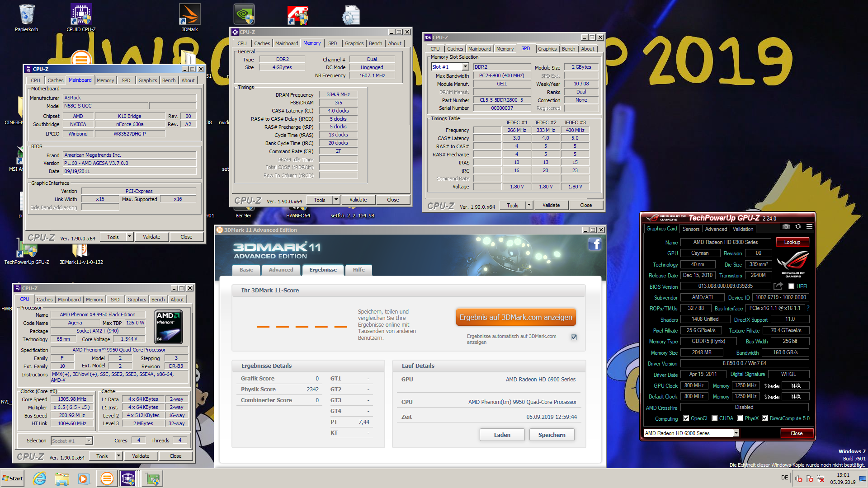
Task: Click the Bus Interface question mark in GPU-Z
Action: coord(808,308)
